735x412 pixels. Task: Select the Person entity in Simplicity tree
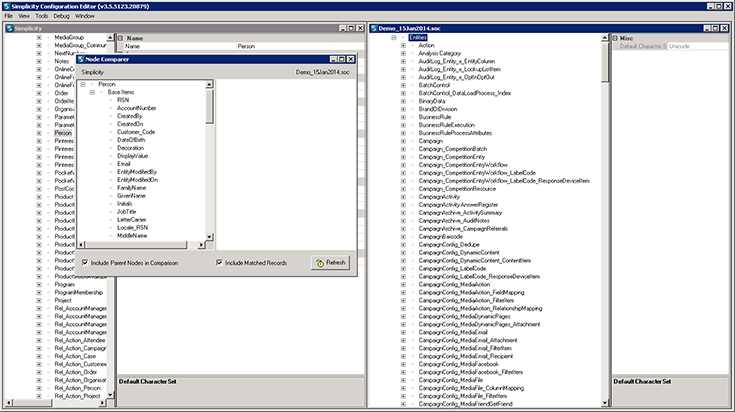click(63, 133)
